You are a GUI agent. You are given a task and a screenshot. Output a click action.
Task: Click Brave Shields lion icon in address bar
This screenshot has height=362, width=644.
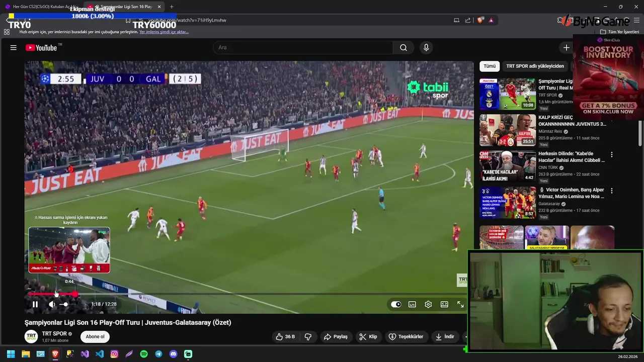(x=480, y=20)
